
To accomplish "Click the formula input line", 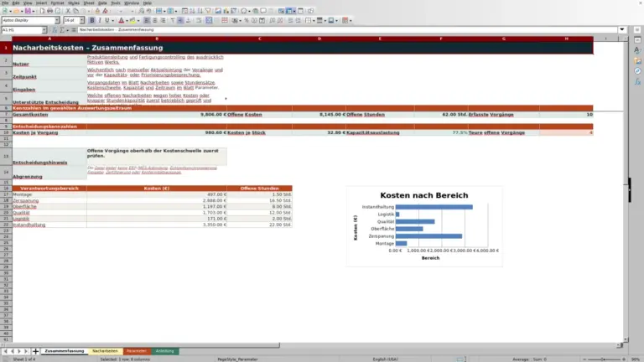I will pyautogui.click(x=347, y=29).
